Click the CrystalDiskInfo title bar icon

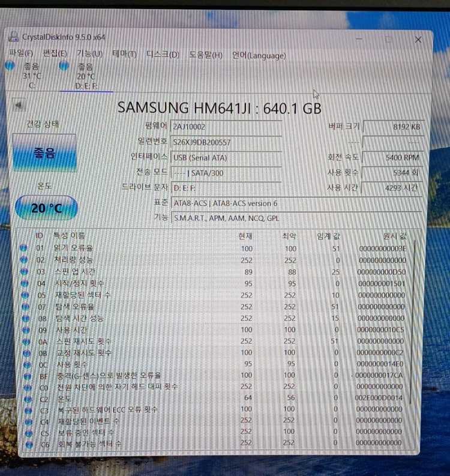pos(14,37)
